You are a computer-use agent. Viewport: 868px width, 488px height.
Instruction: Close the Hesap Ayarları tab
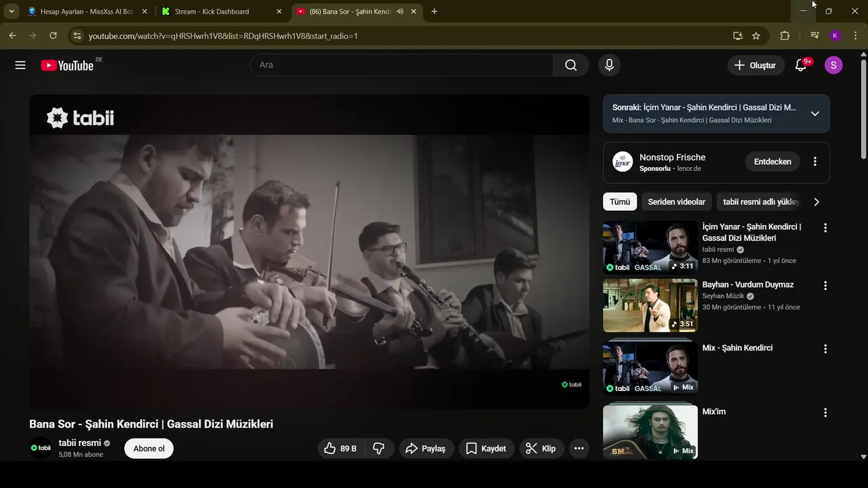[144, 12]
